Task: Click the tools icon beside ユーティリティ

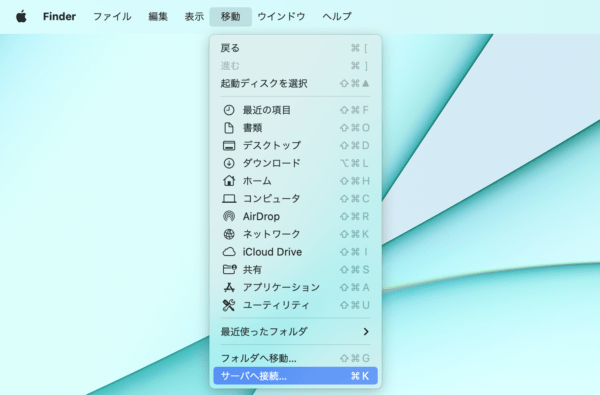Action: point(229,305)
